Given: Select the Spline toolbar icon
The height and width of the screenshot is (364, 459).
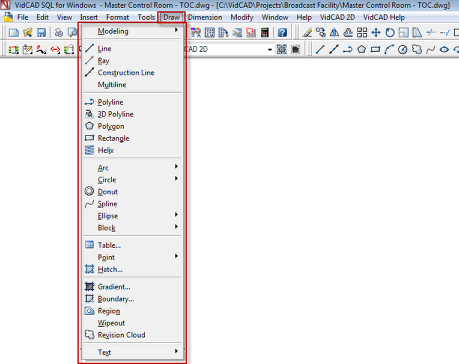Looking at the screenshot, I should click(431, 49).
